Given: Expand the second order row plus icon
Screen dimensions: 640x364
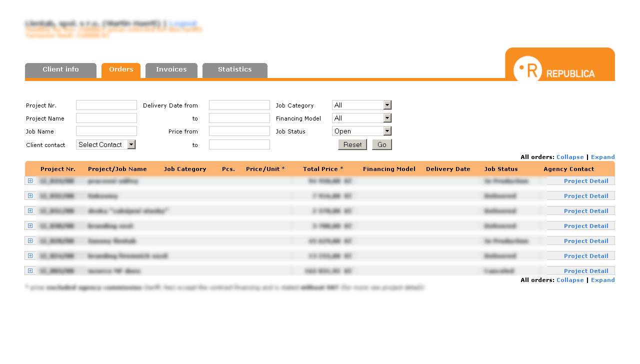Looking at the screenshot, I should pyautogui.click(x=30, y=196).
